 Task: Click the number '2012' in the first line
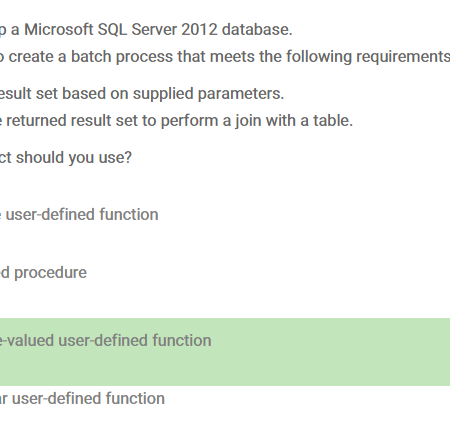199,30
